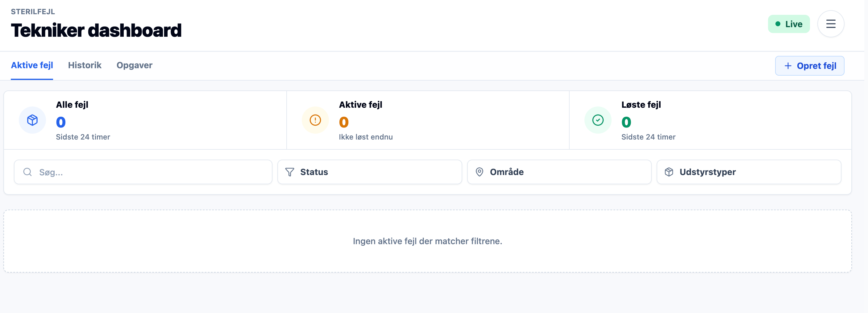Open the Status filter dropdown
Screen dimensions: 868x313
tap(370, 172)
